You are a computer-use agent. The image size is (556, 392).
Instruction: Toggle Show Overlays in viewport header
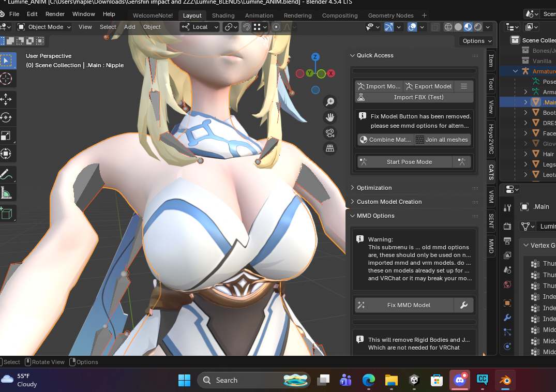[412, 27]
